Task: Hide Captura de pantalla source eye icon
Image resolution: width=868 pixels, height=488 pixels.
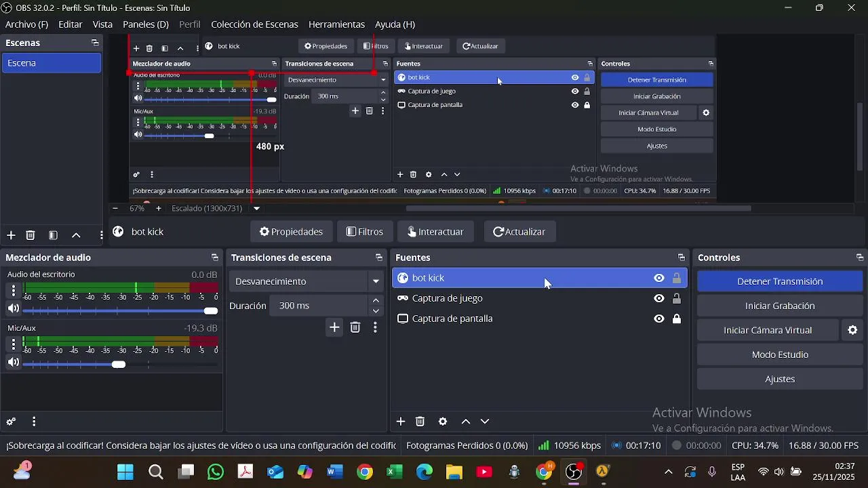Action: point(659,319)
